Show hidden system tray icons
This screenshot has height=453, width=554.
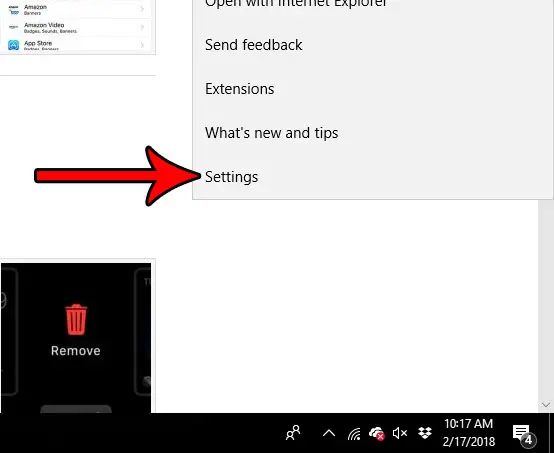point(329,433)
